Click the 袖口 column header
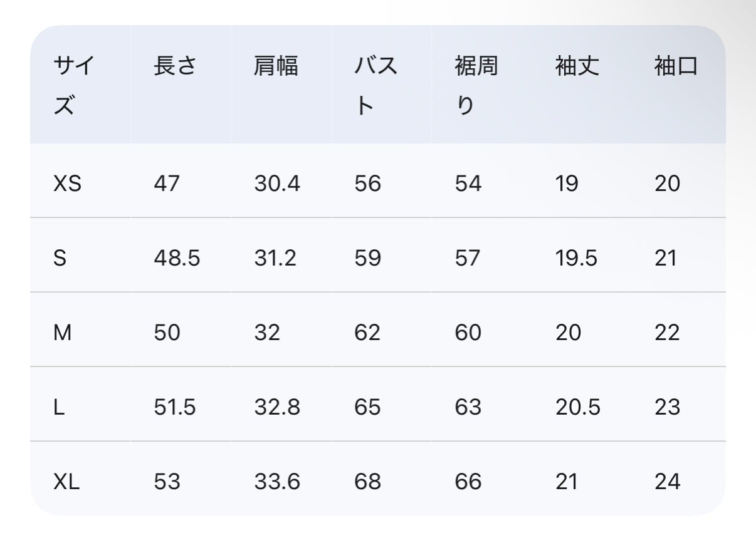This screenshot has height=538, width=756. click(676, 66)
